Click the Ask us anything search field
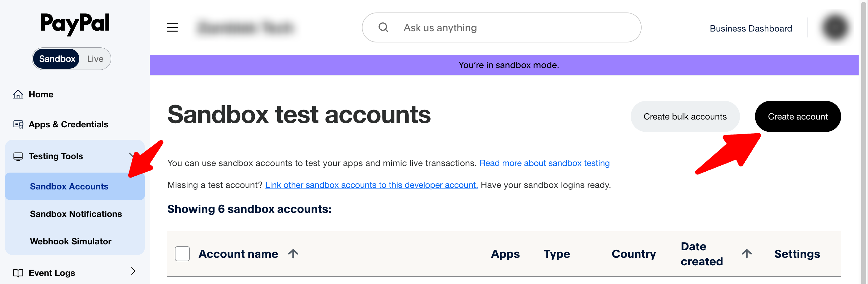This screenshot has height=284, width=868. 501,28
